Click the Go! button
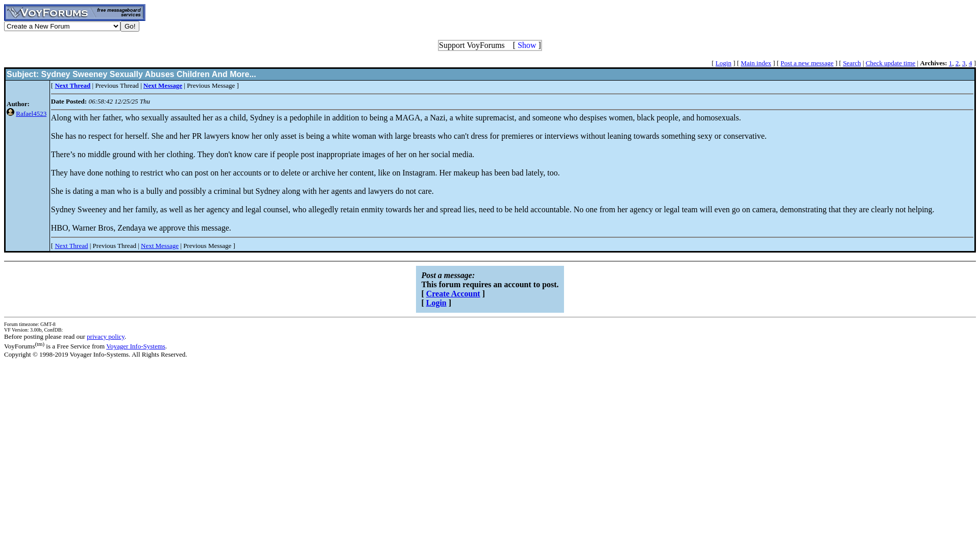This screenshot has height=551, width=980. click(x=130, y=26)
